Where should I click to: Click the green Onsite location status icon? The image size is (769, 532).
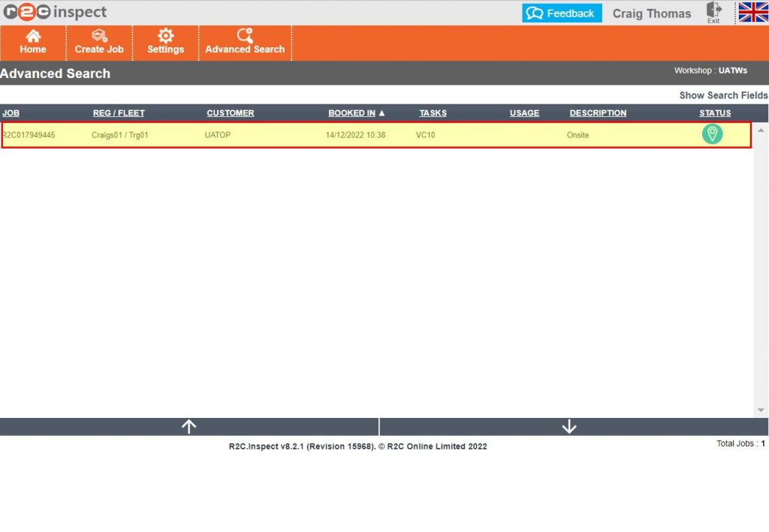coord(712,134)
